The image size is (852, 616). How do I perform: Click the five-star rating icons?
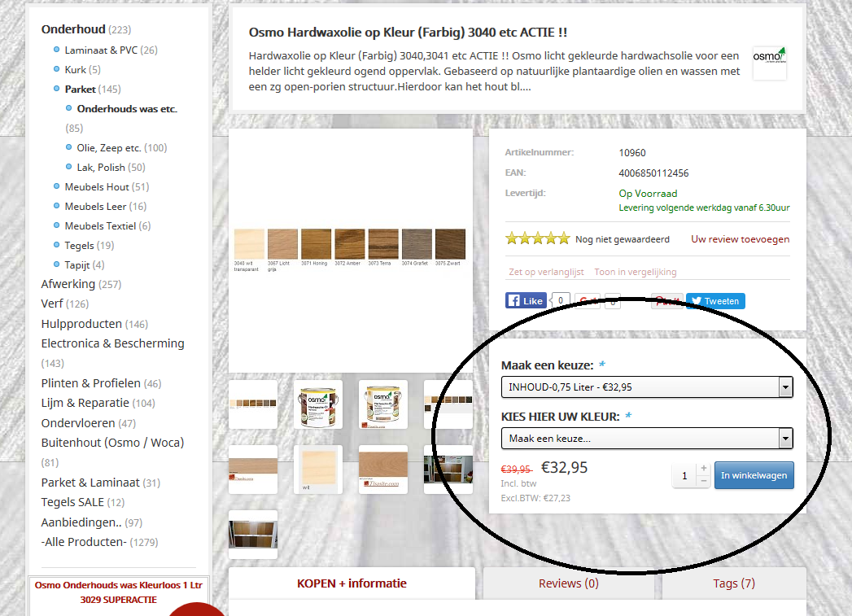click(x=537, y=238)
